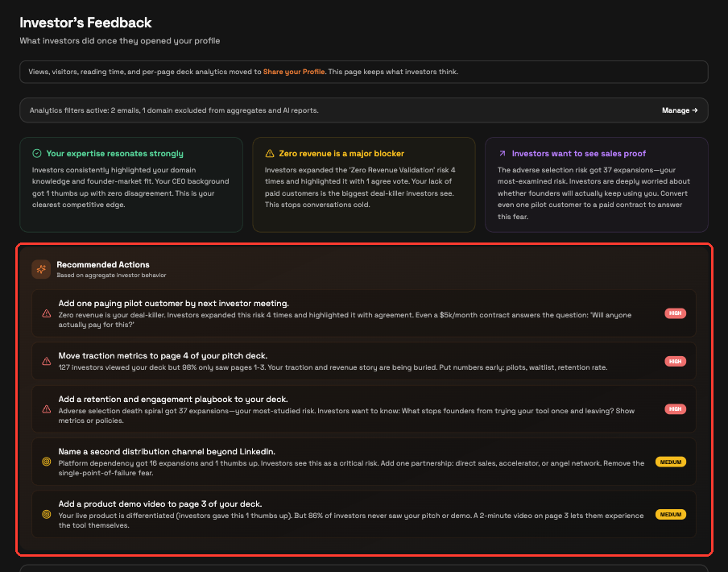Screen dimensions: 728x572
Task: Click 'What investors did once they opened' subtitle
Action: tap(120, 41)
